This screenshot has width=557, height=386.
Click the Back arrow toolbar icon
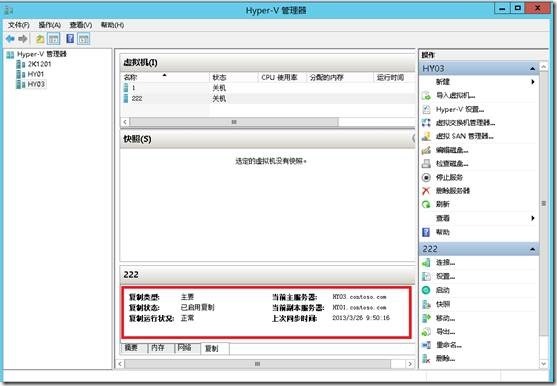coord(10,39)
